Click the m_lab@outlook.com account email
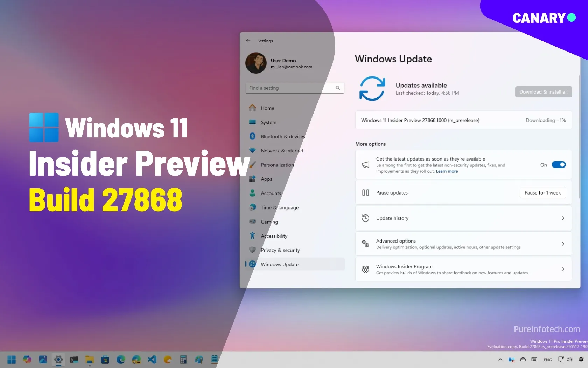The image size is (588, 368). pos(291,67)
